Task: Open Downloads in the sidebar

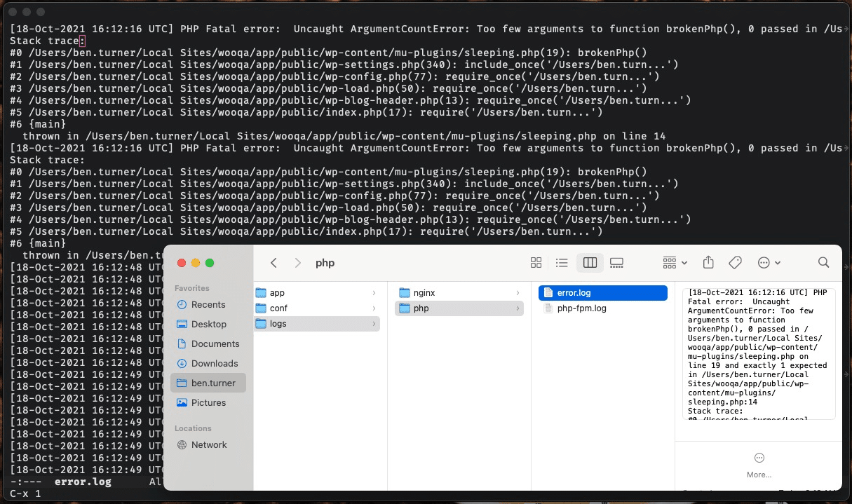Action: [215, 364]
